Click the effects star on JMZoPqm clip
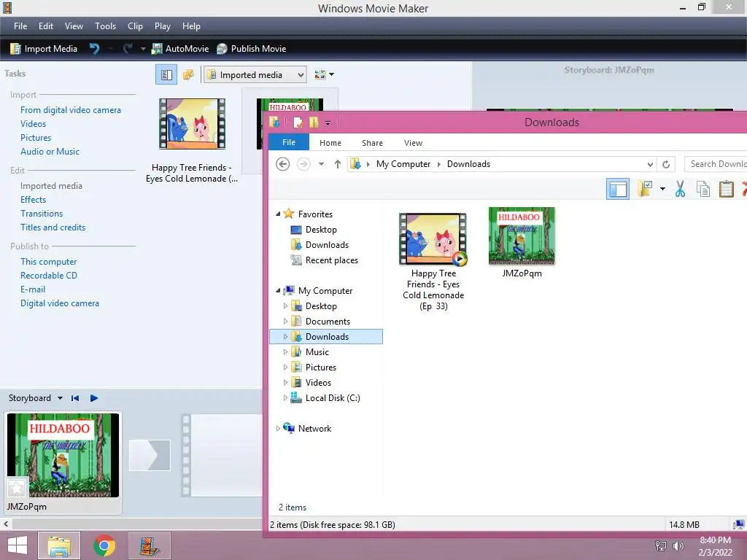The image size is (747, 560). tap(17, 487)
